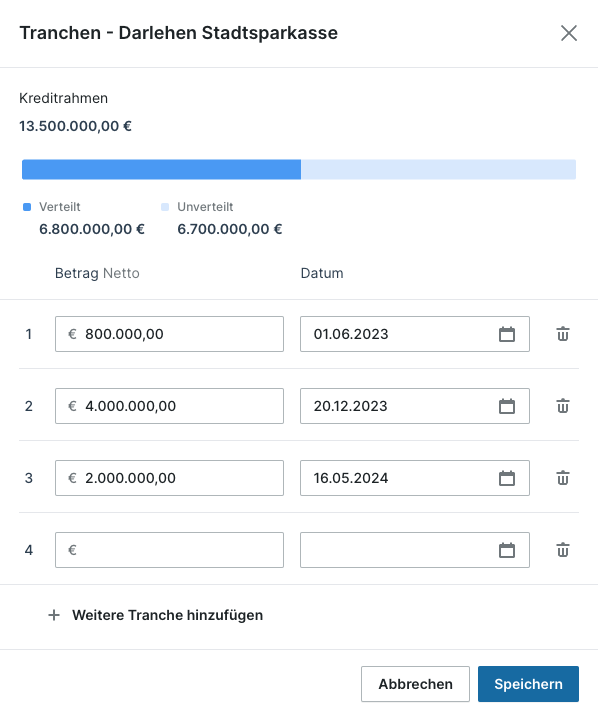Focus the 800.000,00 amount field
598x717 pixels.
(169, 334)
